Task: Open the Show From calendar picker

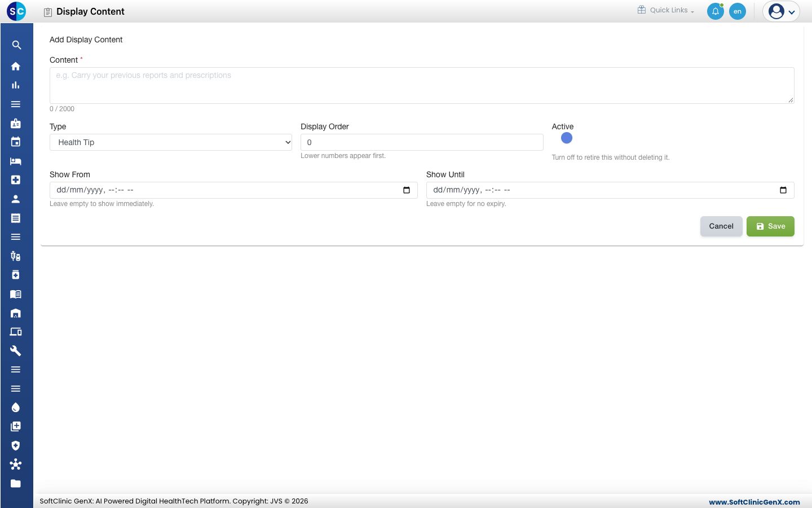Action: coord(407,190)
